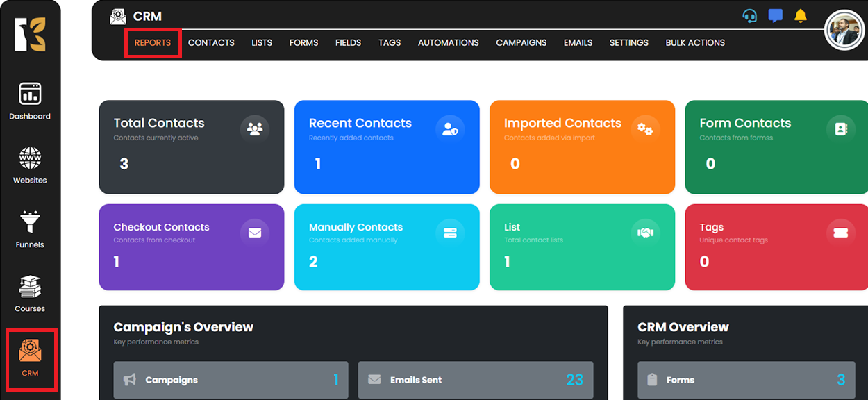
Task: Open the Dashboard sidebar icon
Action: 30,101
